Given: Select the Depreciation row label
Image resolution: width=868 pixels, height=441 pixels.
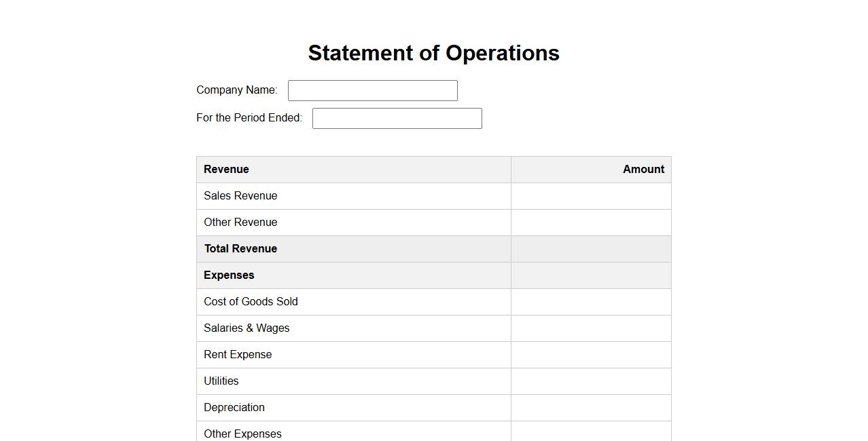Looking at the screenshot, I should pyautogui.click(x=234, y=408).
